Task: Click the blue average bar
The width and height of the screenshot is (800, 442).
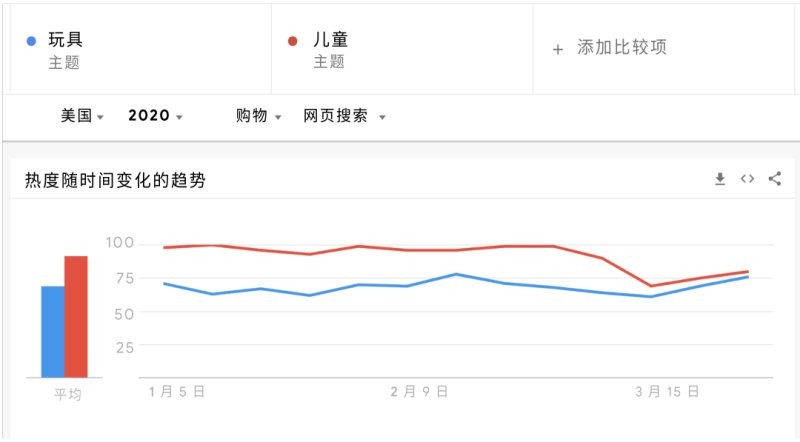Action: point(52,331)
